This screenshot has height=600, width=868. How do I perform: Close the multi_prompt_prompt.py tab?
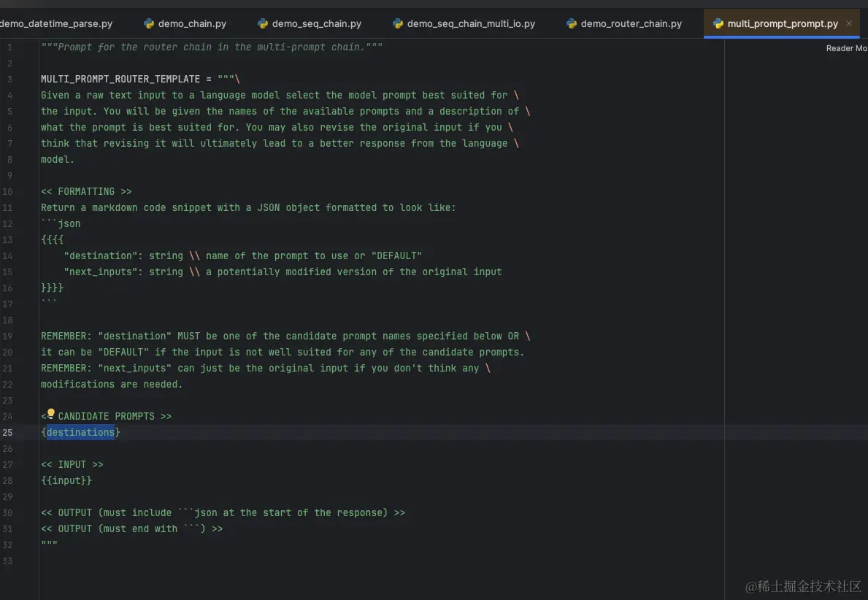(848, 23)
